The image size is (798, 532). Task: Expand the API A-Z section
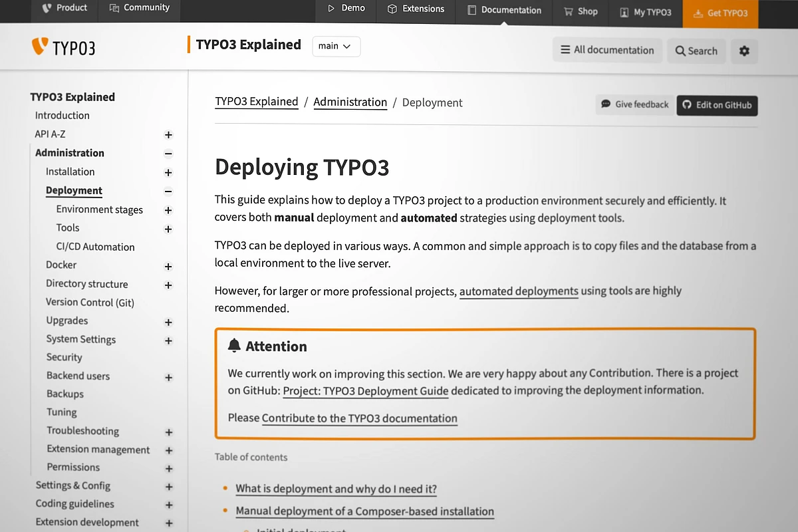[x=168, y=135]
